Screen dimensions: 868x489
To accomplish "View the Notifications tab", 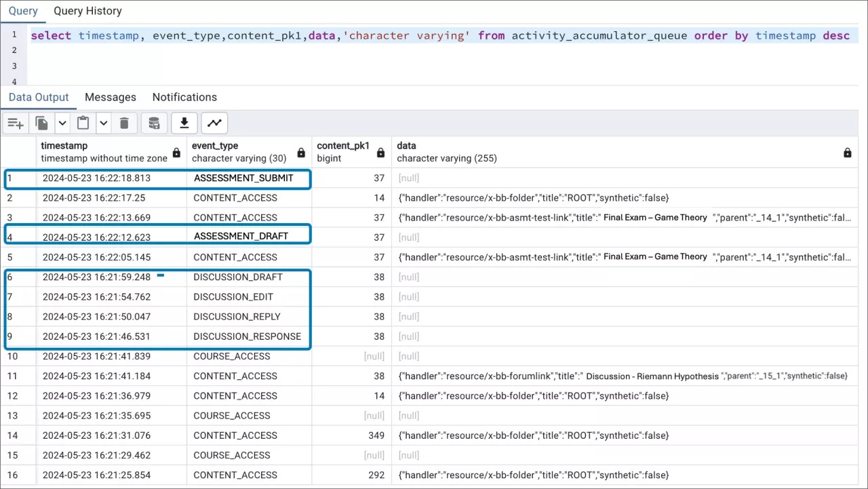I will 184,97.
